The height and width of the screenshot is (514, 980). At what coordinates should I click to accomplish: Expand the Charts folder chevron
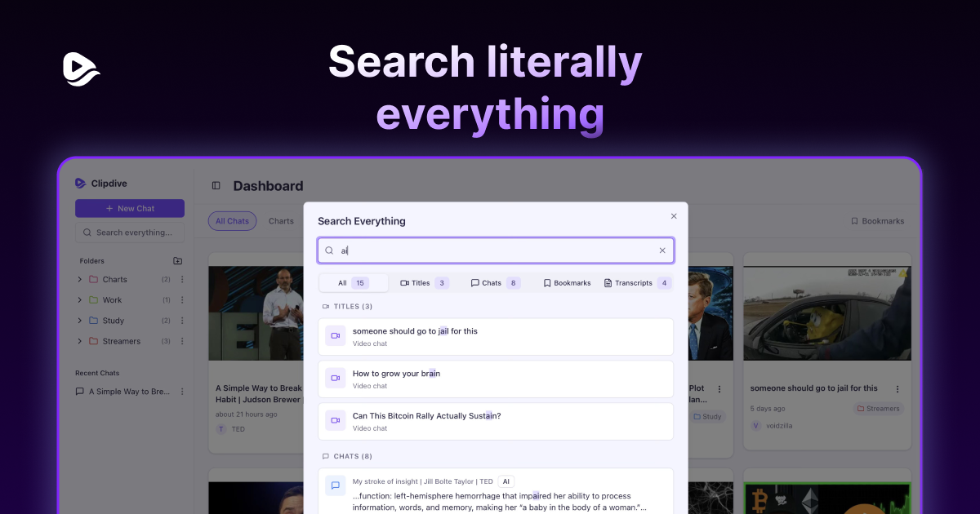pos(80,280)
